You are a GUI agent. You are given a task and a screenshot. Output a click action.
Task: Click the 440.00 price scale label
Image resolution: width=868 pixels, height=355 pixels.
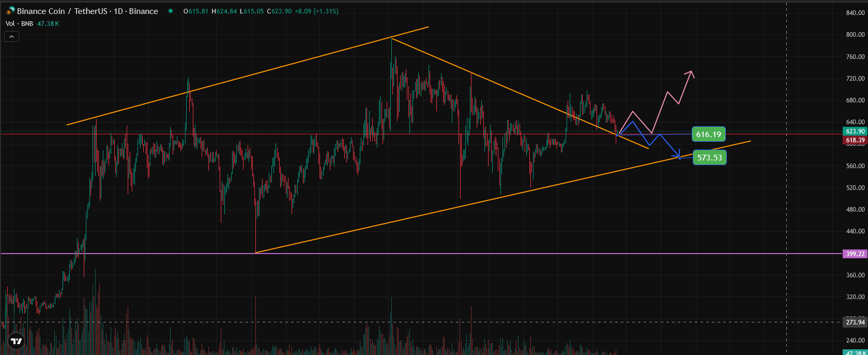(855, 231)
